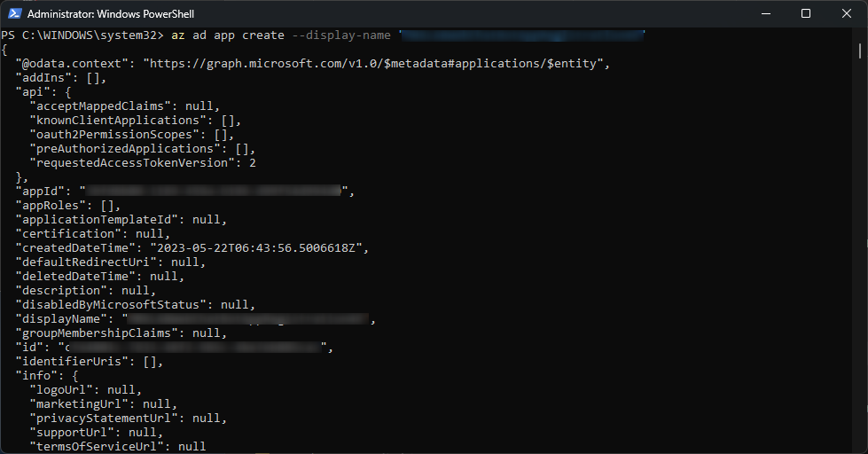Image resolution: width=868 pixels, height=454 pixels.
Task: Click the 'knownClientApplications' line
Action: pos(135,121)
